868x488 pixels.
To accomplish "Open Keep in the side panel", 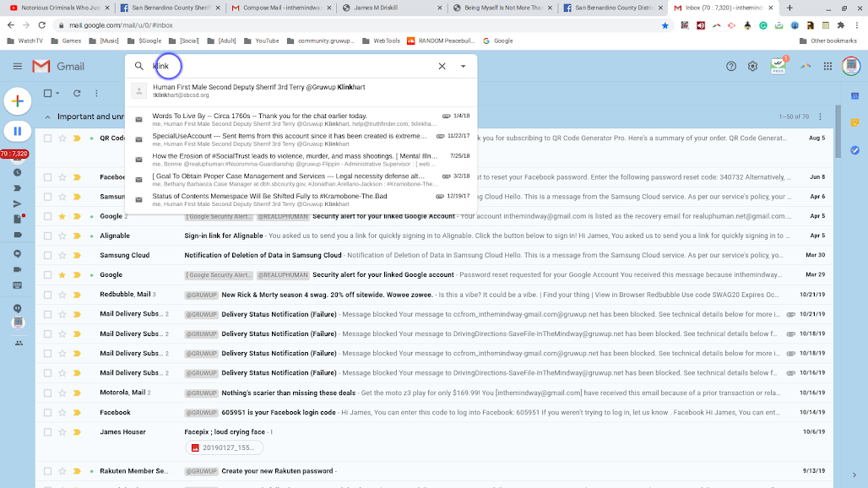I will pyautogui.click(x=854, y=122).
